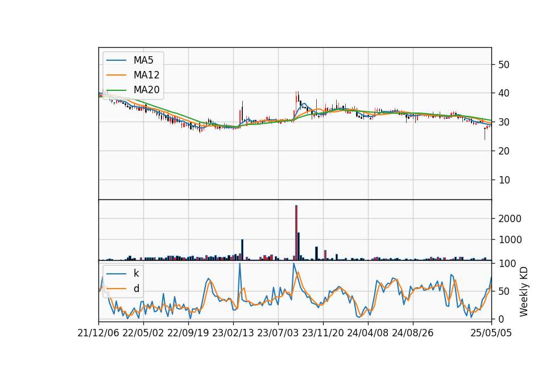
Task: Click the MA5 legend label
Action: (x=143, y=60)
